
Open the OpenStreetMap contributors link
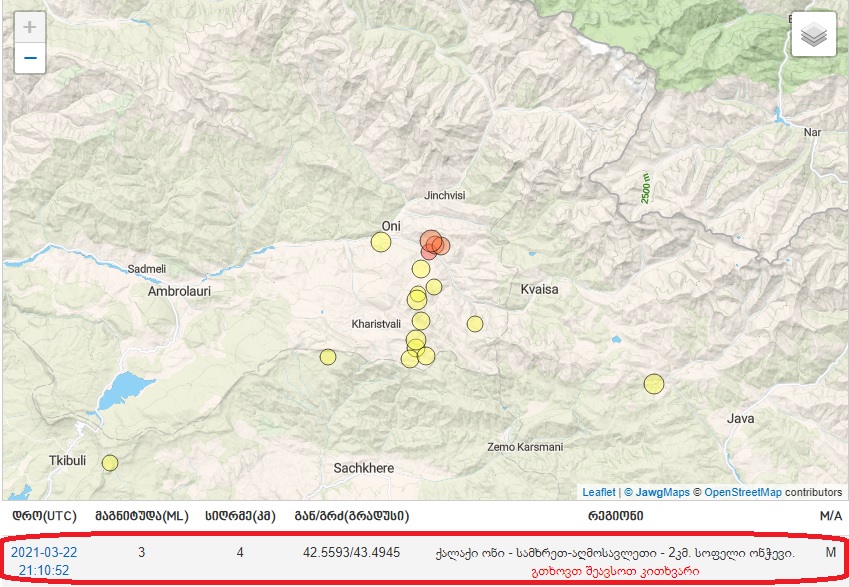[x=743, y=492]
